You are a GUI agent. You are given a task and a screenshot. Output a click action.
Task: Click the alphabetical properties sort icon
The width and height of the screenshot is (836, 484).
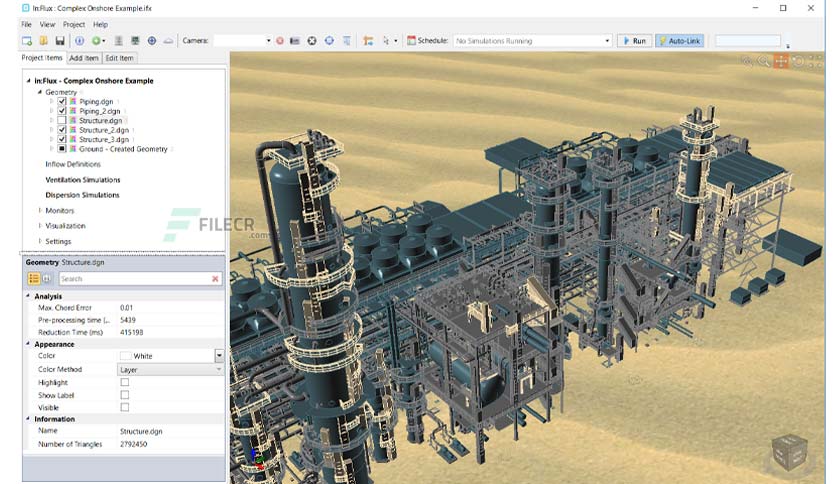pyautogui.click(x=46, y=279)
